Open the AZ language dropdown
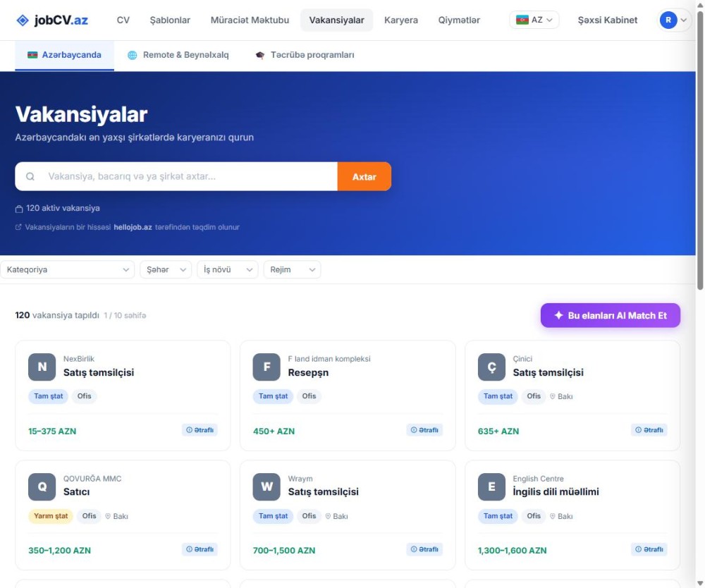The height and width of the screenshot is (588, 705). tap(534, 20)
